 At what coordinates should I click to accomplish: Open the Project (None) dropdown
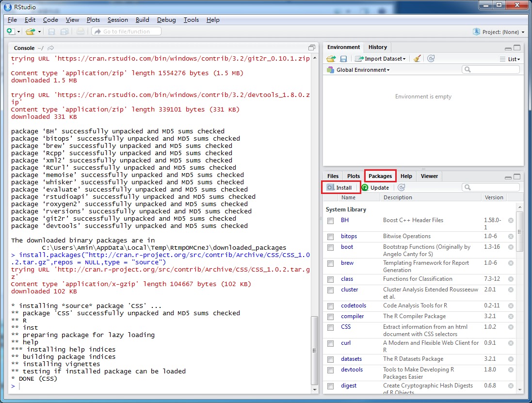tap(499, 32)
